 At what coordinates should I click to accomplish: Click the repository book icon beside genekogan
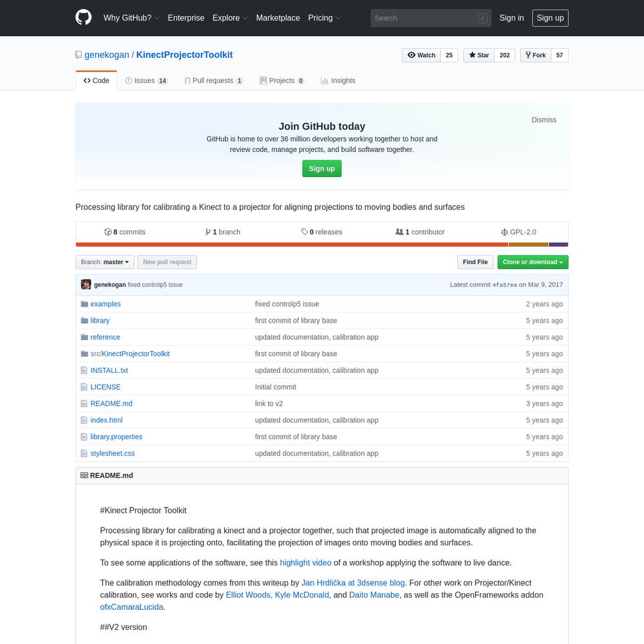tap(79, 55)
